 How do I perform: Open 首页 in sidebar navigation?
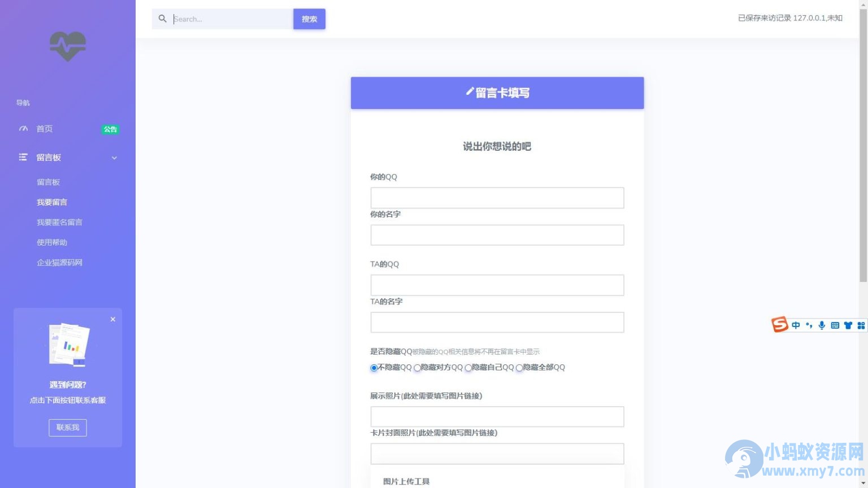pyautogui.click(x=45, y=129)
